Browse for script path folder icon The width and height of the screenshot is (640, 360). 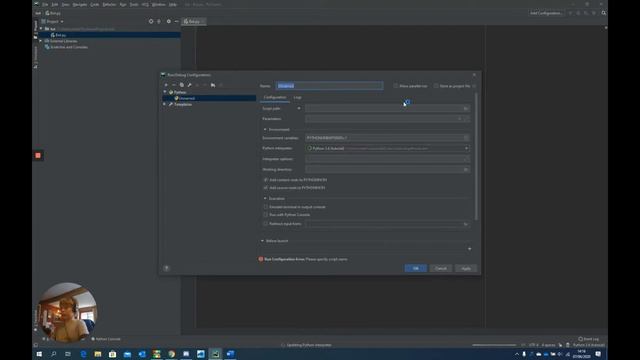coord(466,109)
